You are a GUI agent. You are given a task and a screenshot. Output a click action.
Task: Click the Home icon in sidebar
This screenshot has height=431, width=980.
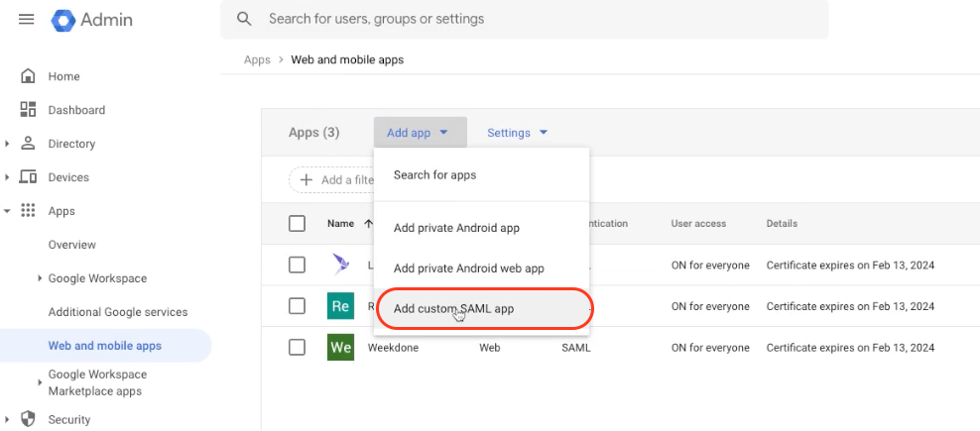pos(28,76)
